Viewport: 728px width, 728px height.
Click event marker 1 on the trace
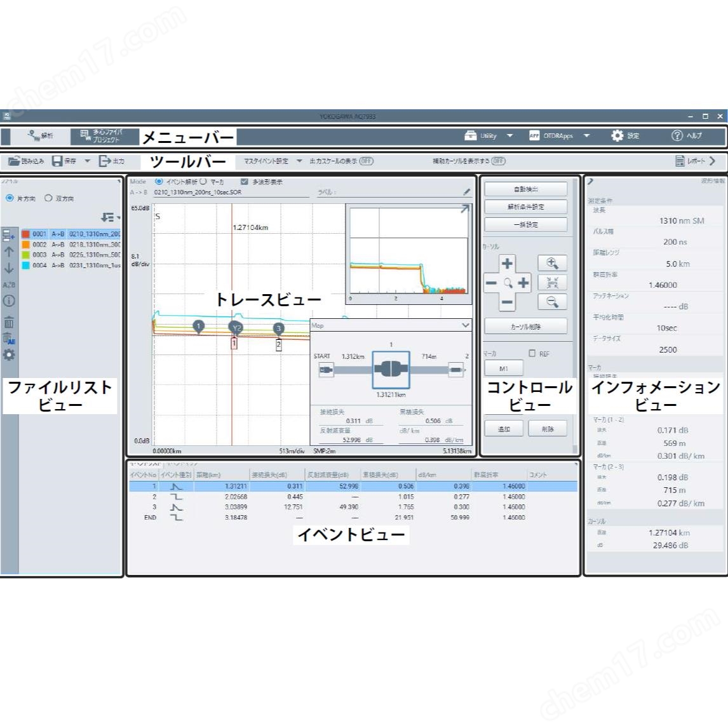click(x=199, y=327)
